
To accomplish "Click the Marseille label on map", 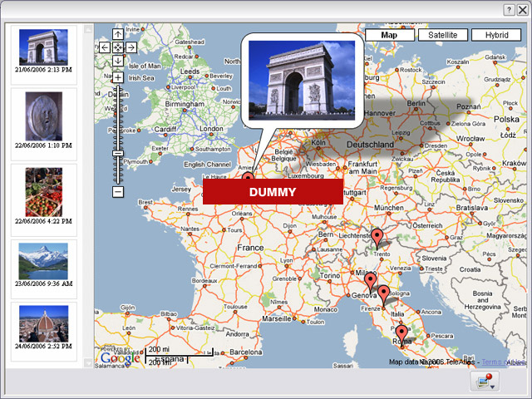I will tap(277, 318).
